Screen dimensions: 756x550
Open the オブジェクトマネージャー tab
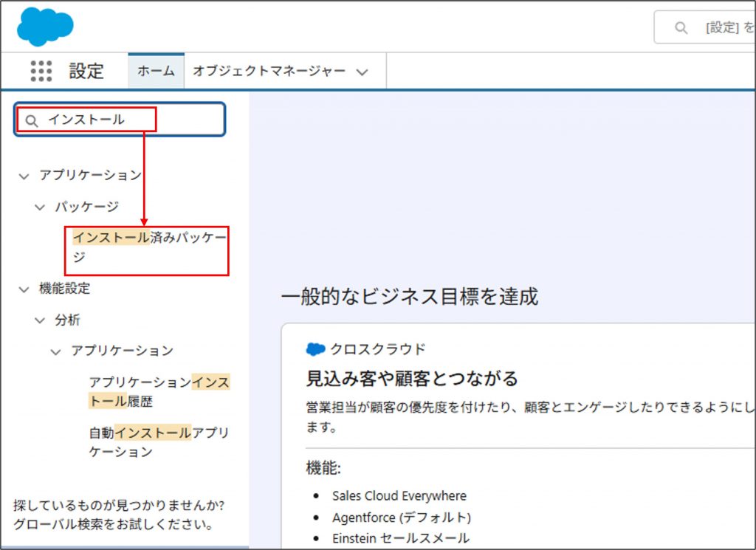pyautogui.click(x=269, y=71)
